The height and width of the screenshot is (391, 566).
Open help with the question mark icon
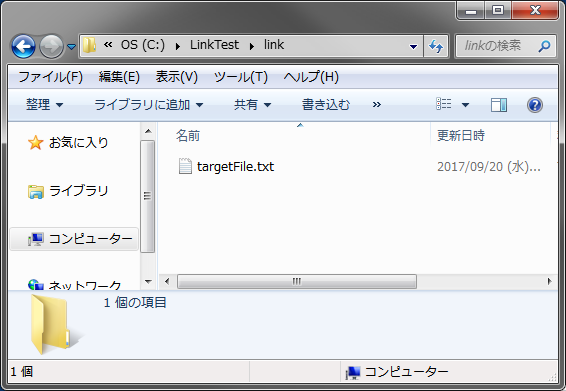click(535, 105)
